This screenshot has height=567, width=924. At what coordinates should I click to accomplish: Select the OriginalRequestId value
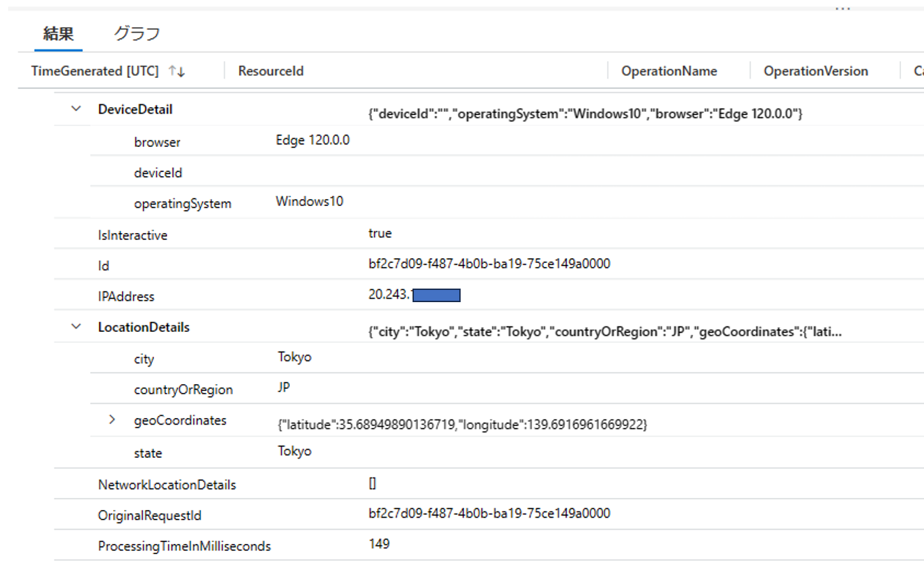pos(489,514)
